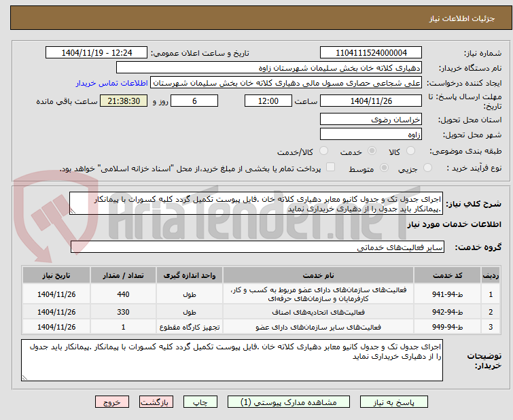Click the خروج exit button
The image size is (513, 420).
[112, 402]
